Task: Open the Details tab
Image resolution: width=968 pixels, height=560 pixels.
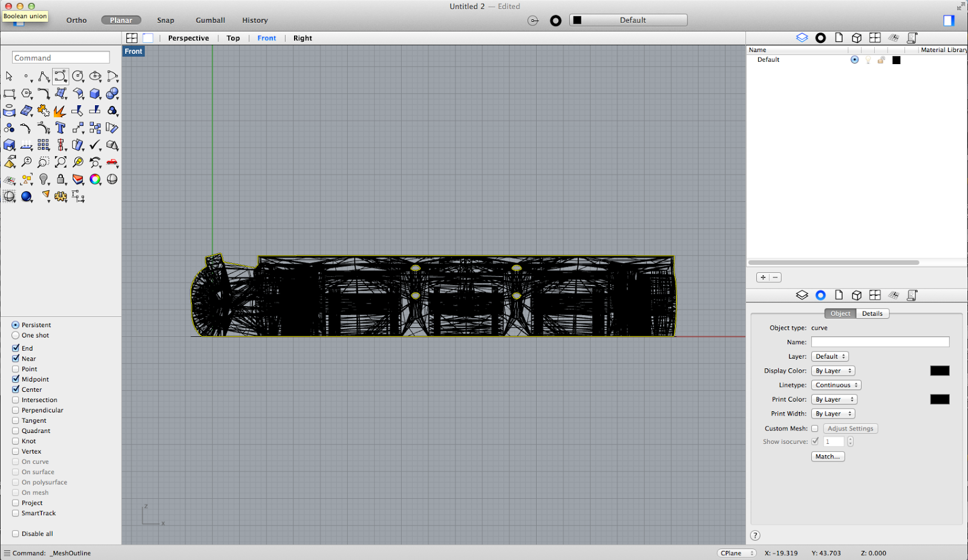Action: (x=872, y=313)
